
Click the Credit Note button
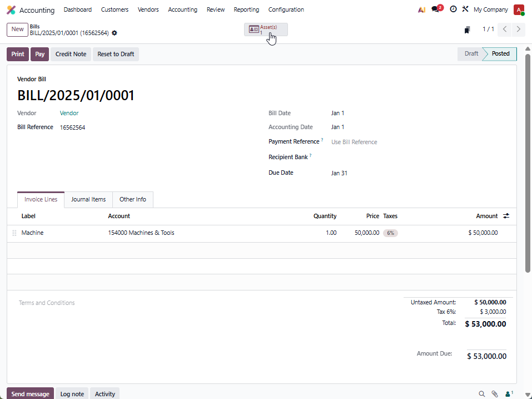click(x=71, y=54)
